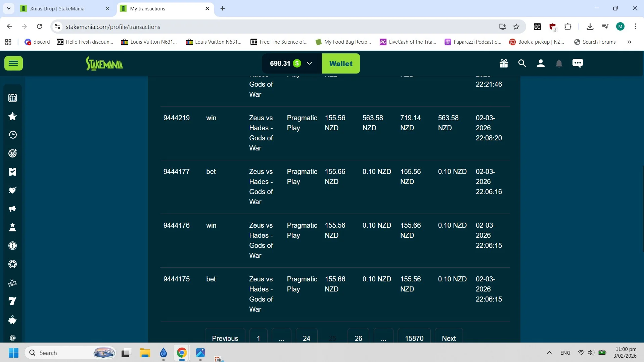Open Chrome downloads icon

coord(590,27)
